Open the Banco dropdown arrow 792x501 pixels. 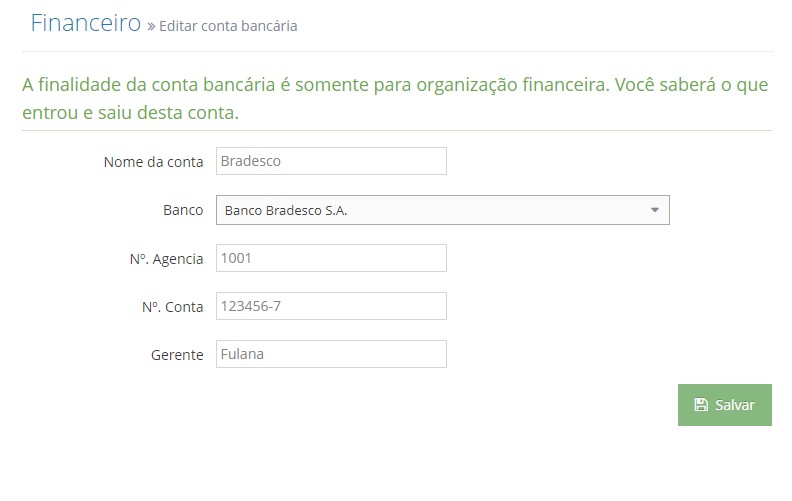(655, 210)
